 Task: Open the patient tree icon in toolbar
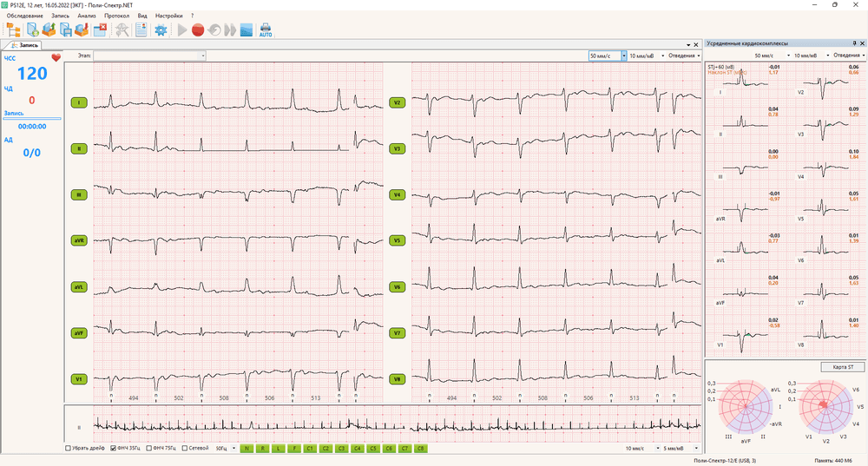tap(13, 30)
